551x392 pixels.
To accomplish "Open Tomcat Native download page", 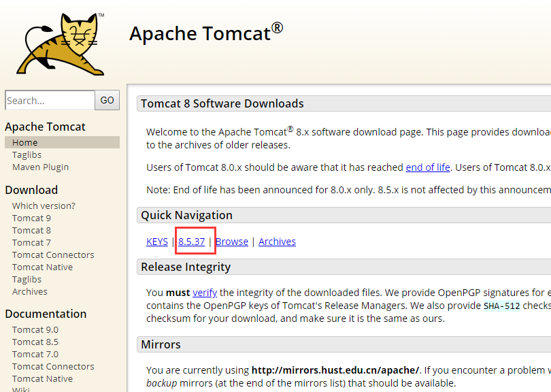I will coord(42,267).
